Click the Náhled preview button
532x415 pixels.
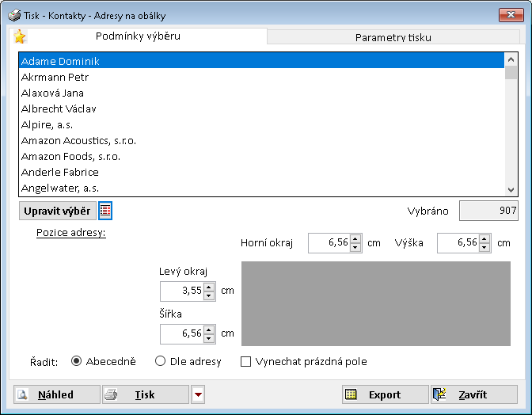coord(57,394)
